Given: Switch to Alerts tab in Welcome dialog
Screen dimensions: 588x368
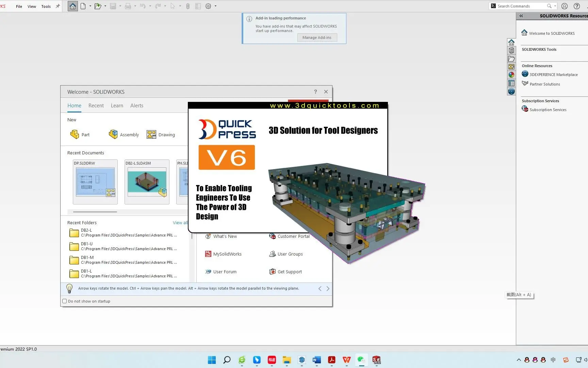Looking at the screenshot, I should [137, 106].
